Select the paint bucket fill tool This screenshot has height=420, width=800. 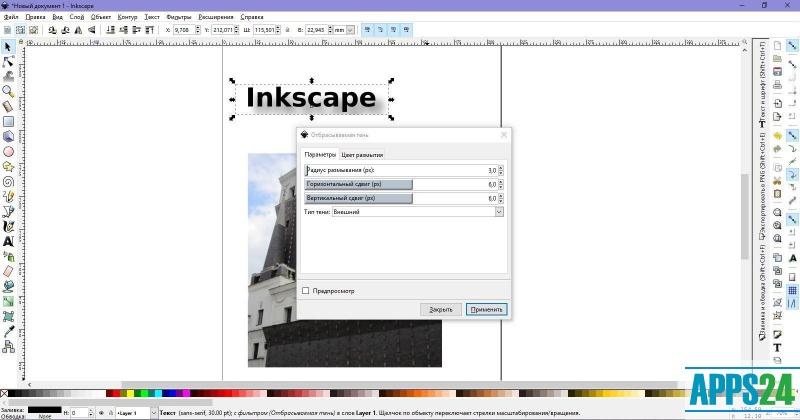[x=8, y=286]
